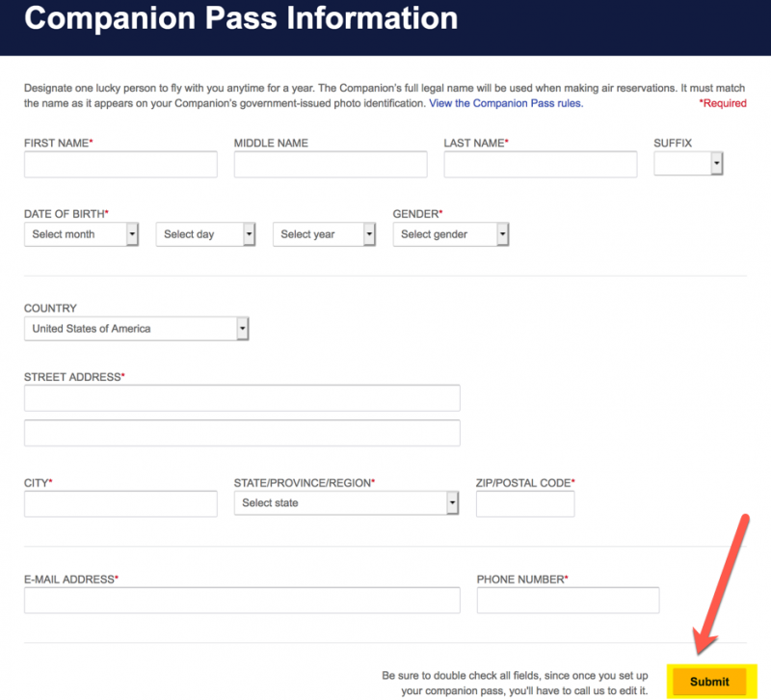Expand the Select day dropdown

coord(205,233)
